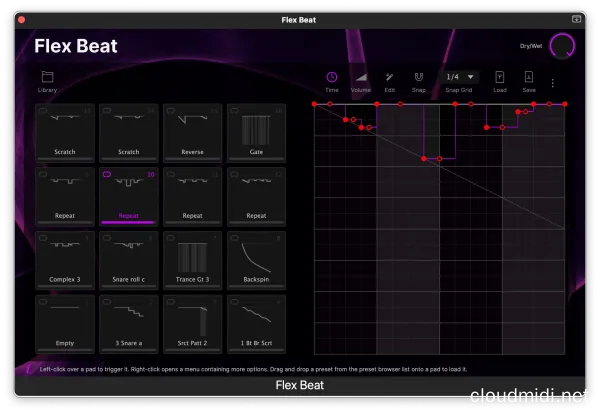
Task: Trigger the Snare roll c pad
Action: (128, 260)
